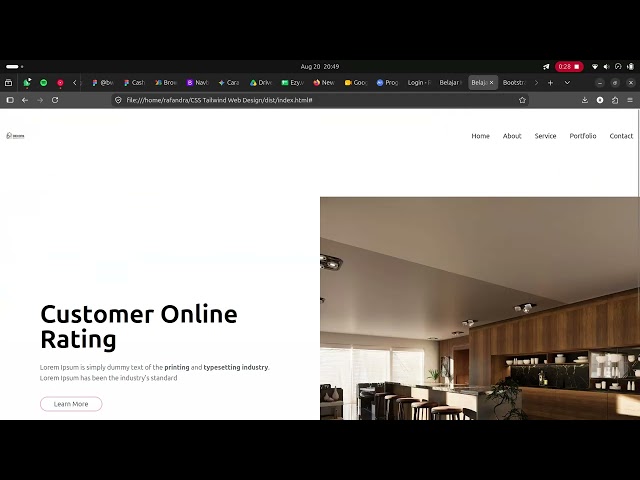640x480 pixels.
Task: Click the Learn More button
Action: click(71, 404)
